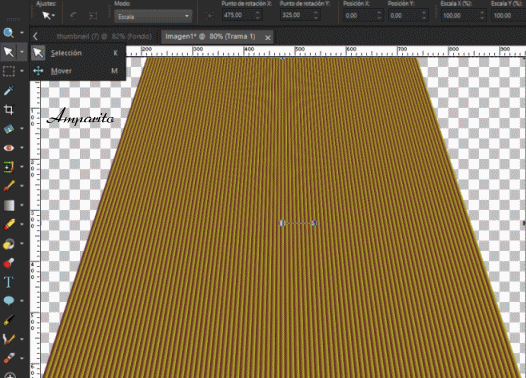The width and height of the screenshot is (526, 378).
Task: Increase the Escala X stepper value
Action: 482,13
